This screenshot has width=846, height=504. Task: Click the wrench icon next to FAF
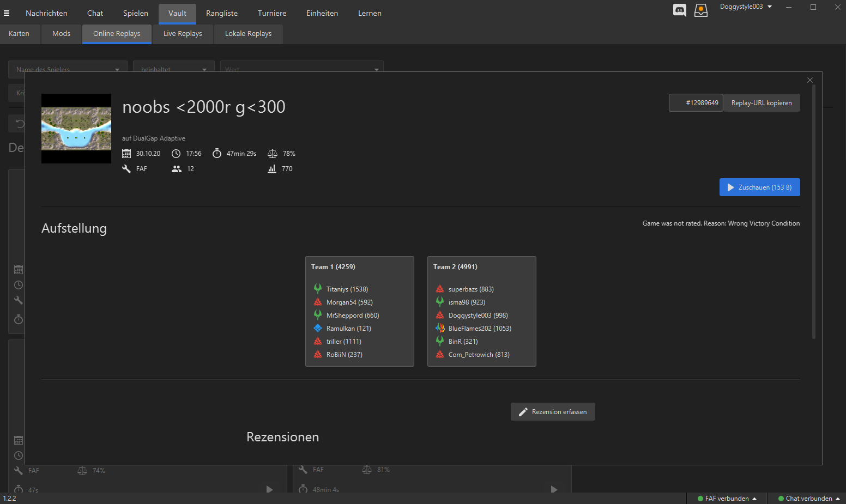[126, 169]
